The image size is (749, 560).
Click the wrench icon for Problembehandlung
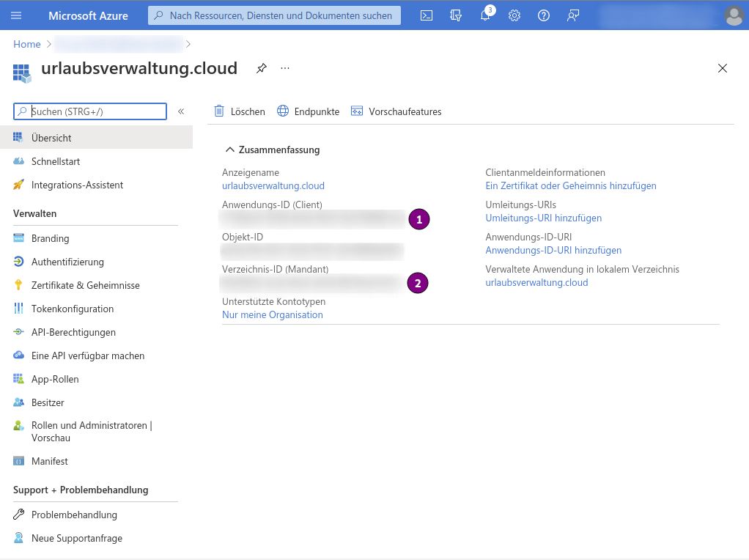click(18, 514)
